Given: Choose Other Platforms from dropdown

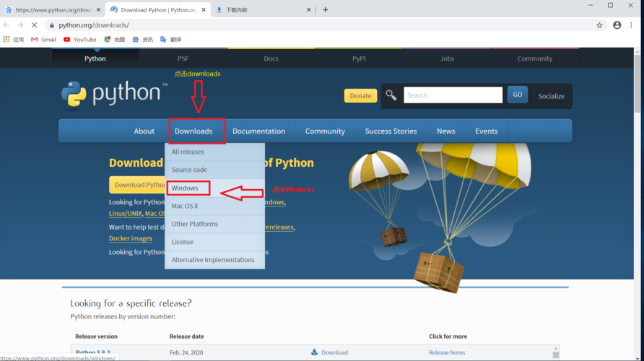Looking at the screenshot, I should 215,224.
